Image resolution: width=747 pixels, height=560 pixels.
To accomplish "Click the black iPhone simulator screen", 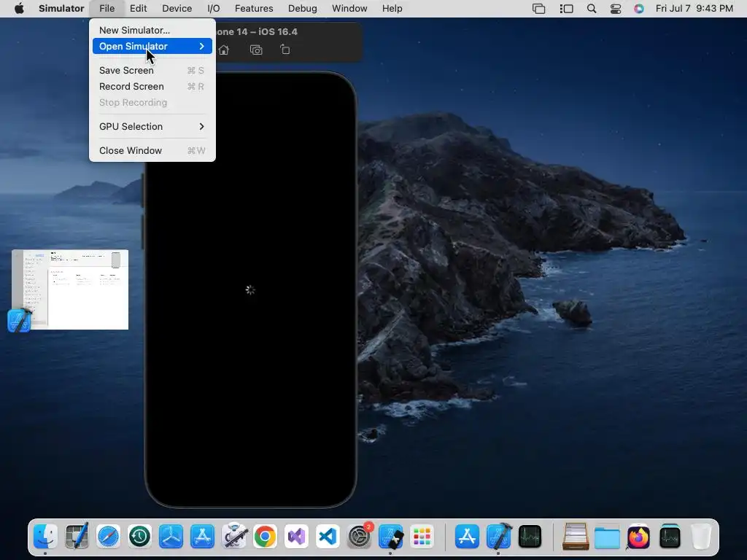I will pos(251,289).
